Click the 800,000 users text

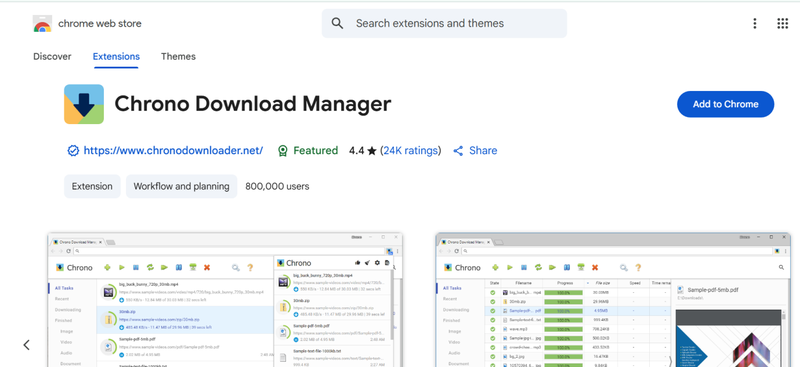tap(277, 186)
